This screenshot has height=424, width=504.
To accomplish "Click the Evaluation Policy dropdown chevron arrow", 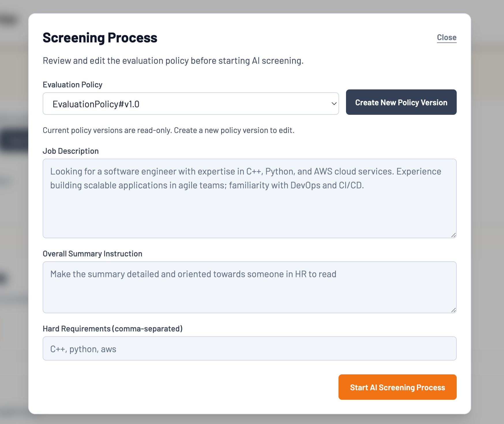I will point(334,104).
